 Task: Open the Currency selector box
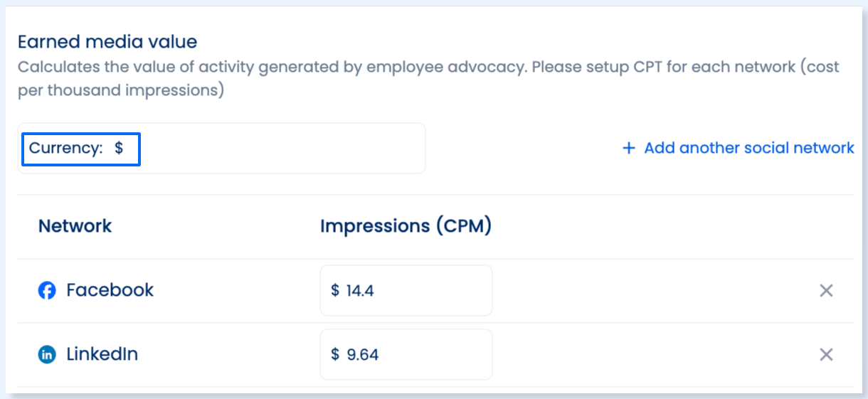click(x=222, y=148)
